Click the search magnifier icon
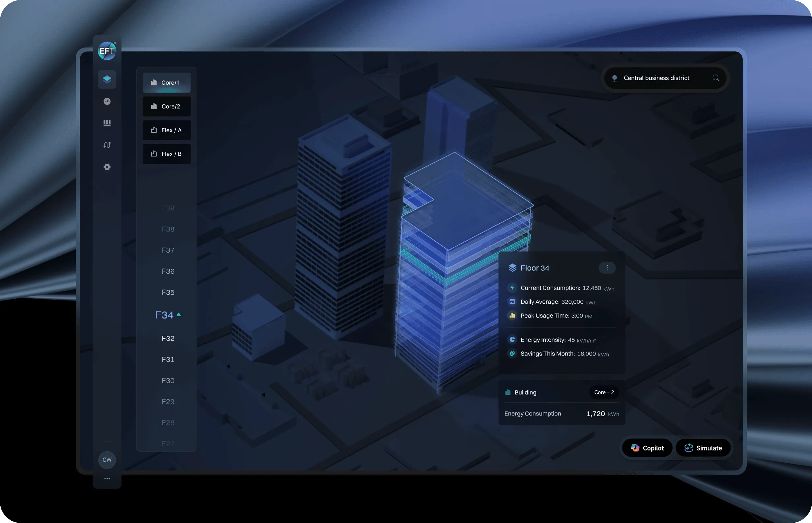This screenshot has height=523, width=812. [x=716, y=78]
